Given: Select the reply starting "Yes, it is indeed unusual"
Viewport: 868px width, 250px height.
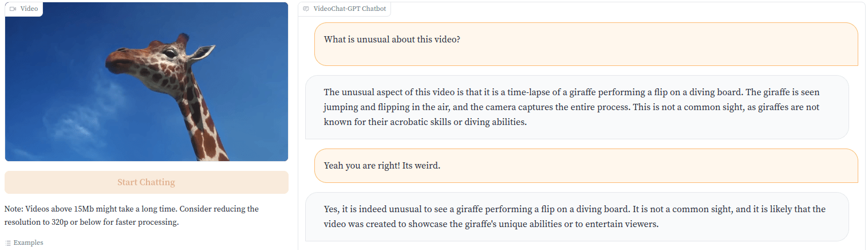Looking at the screenshot, I should tap(577, 217).
